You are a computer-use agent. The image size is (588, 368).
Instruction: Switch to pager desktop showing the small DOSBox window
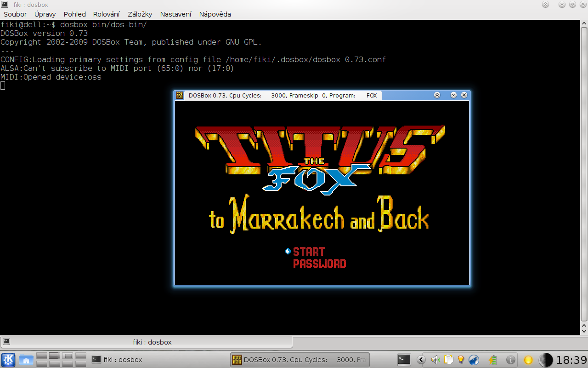point(68,356)
